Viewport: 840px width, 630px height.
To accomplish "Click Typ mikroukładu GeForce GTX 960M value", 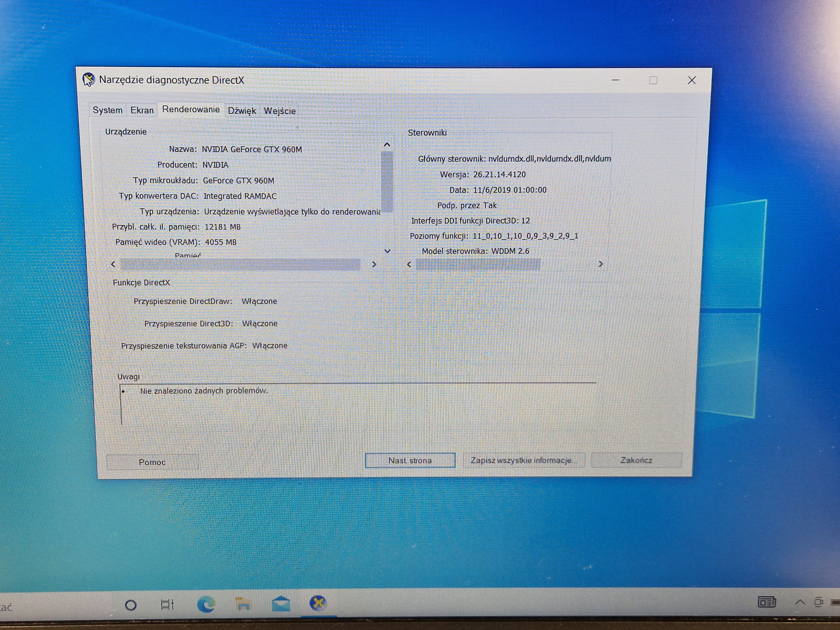I will tap(238, 180).
